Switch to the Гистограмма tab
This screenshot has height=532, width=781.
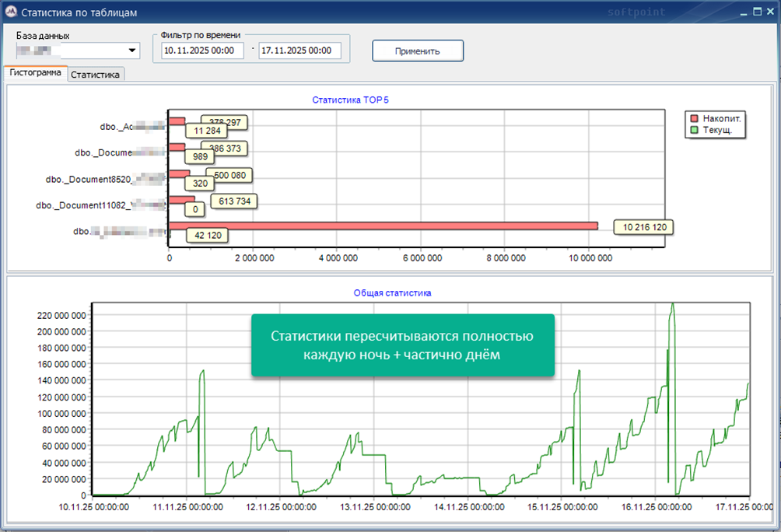[35, 72]
